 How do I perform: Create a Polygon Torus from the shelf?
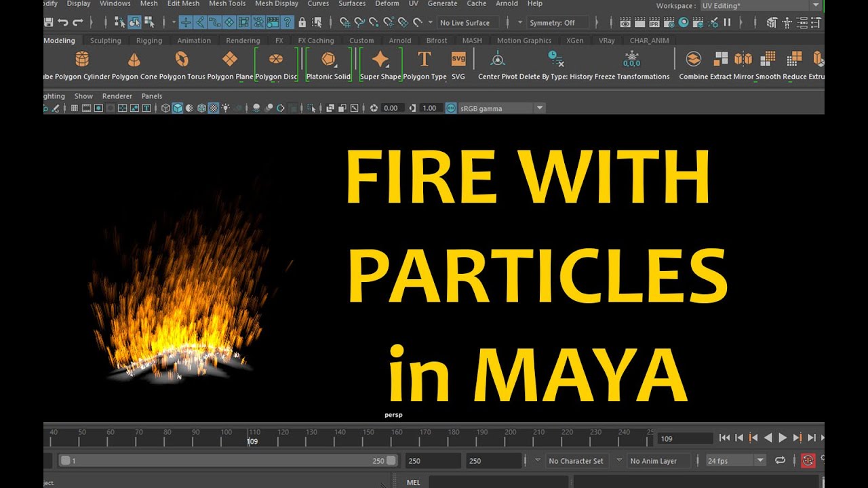[182, 59]
